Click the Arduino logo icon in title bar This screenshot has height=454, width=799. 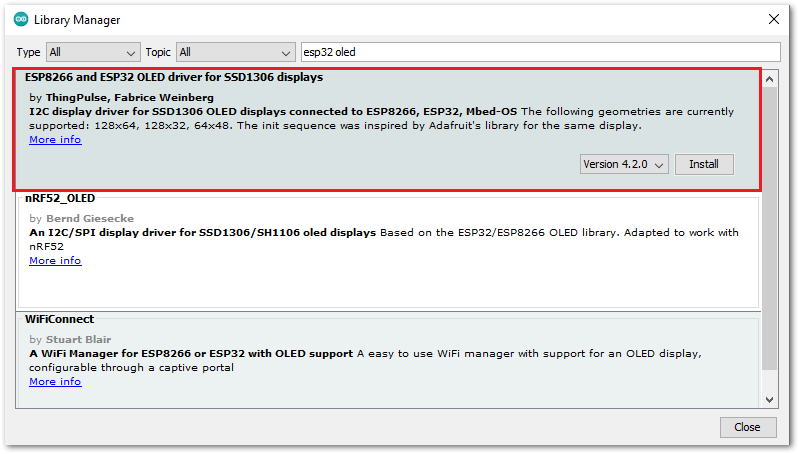tap(21, 19)
